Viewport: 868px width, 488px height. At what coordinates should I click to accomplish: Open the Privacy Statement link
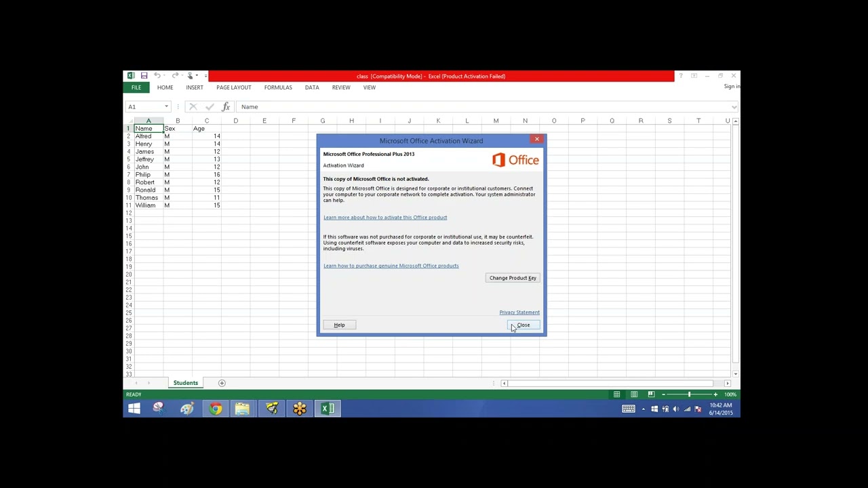pos(519,312)
